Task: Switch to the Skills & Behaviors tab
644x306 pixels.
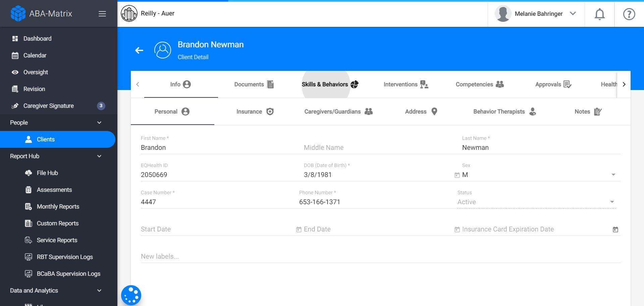Action: [x=330, y=84]
